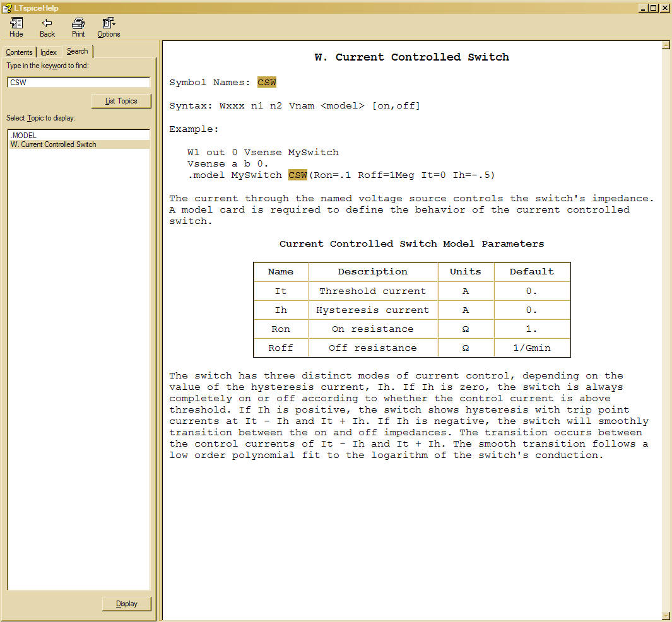This screenshot has height=622, width=672.
Task: Maximize the LTspiceHelp window
Action: point(653,8)
